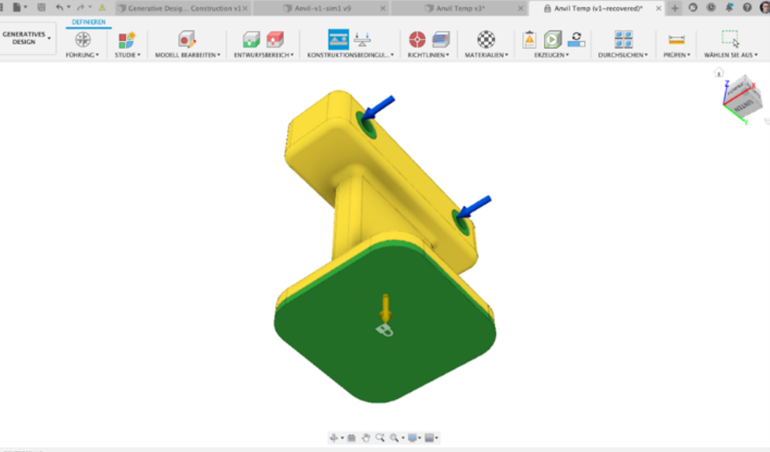Screen dimensions: 770x452
Task: Open the file menu dropdown
Action: 20,7
